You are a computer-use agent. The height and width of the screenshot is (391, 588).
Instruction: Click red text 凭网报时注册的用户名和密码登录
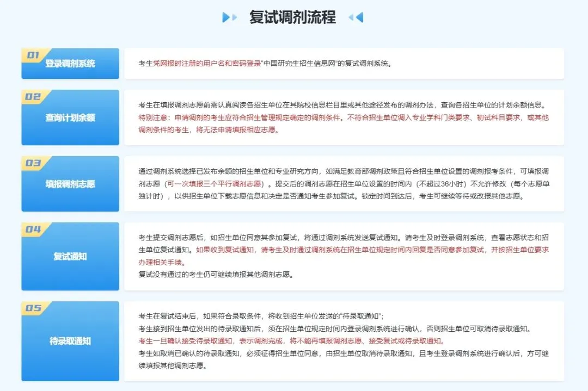coord(207,64)
